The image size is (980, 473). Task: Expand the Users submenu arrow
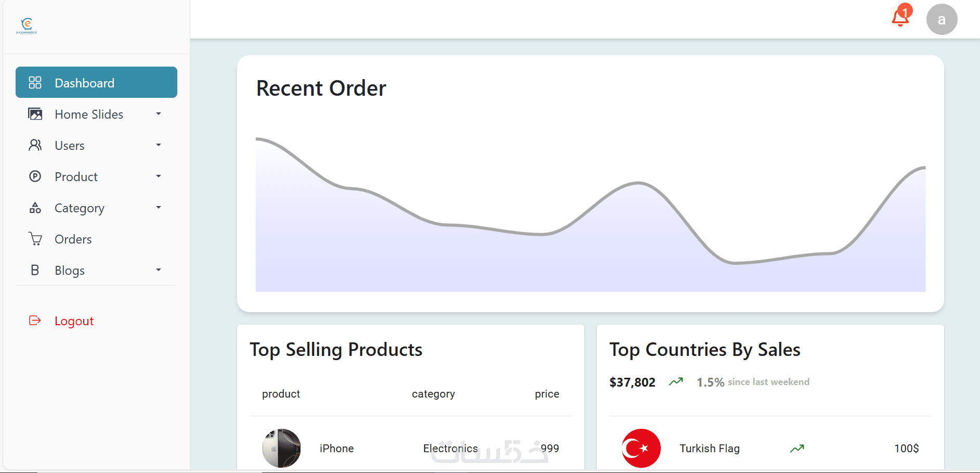[159, 145]
